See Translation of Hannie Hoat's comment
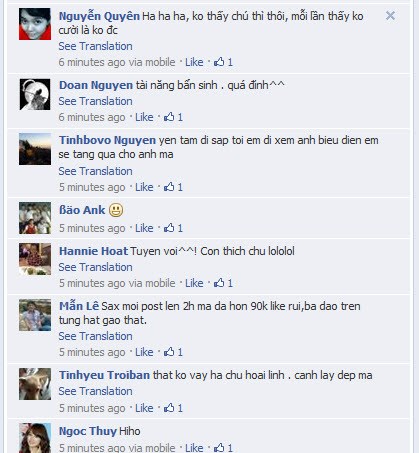Screen dimensions: 419x453 tap(95, 267)
